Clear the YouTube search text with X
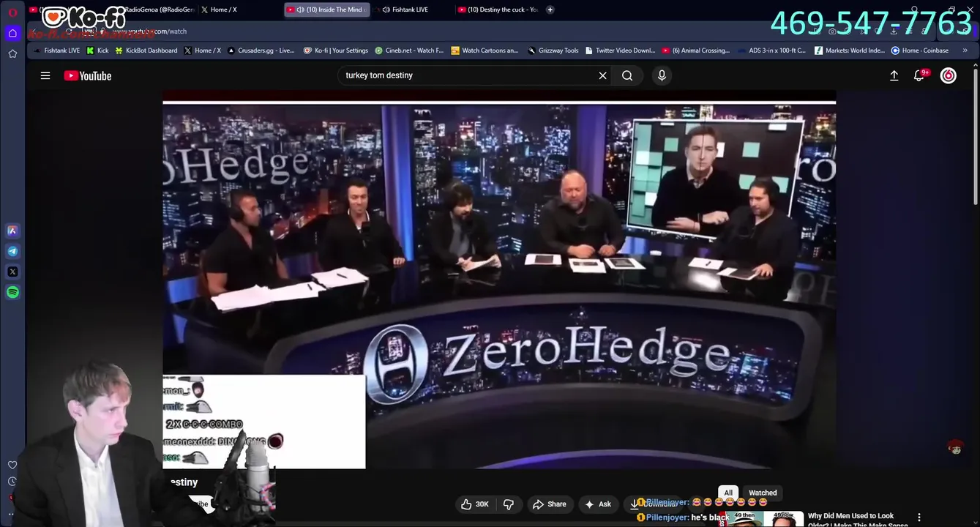 click(602, 75)
